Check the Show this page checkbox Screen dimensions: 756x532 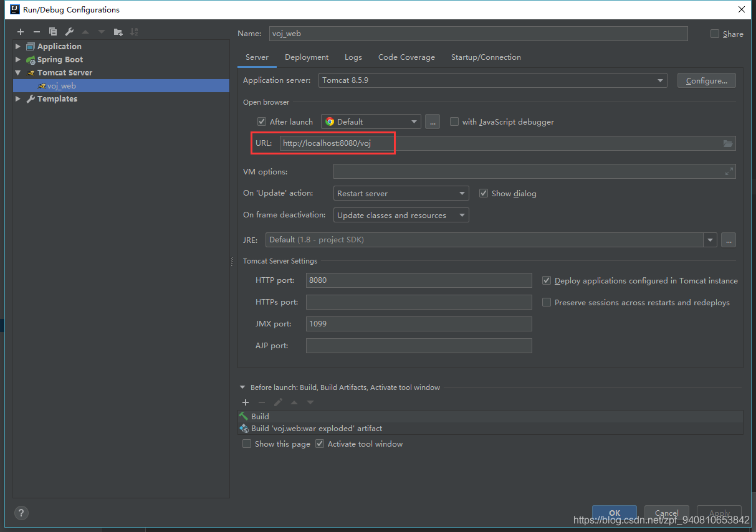pos(247,444)
